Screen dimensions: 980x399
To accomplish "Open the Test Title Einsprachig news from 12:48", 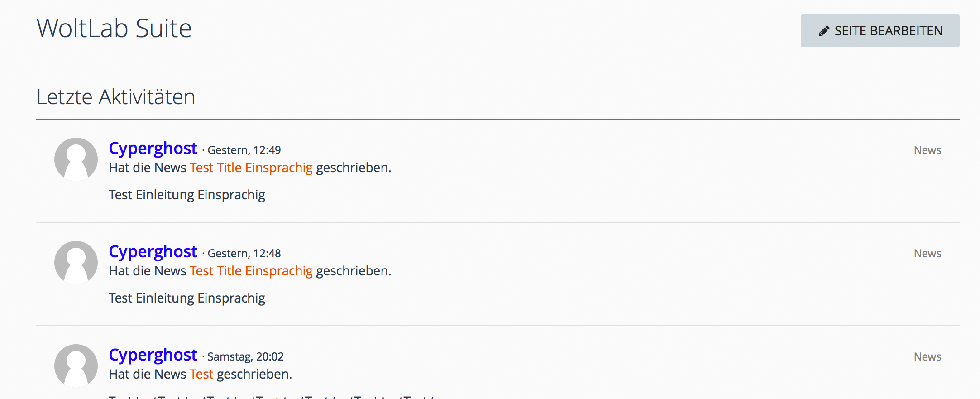I will pyautogui.click(x=251, y=271).
